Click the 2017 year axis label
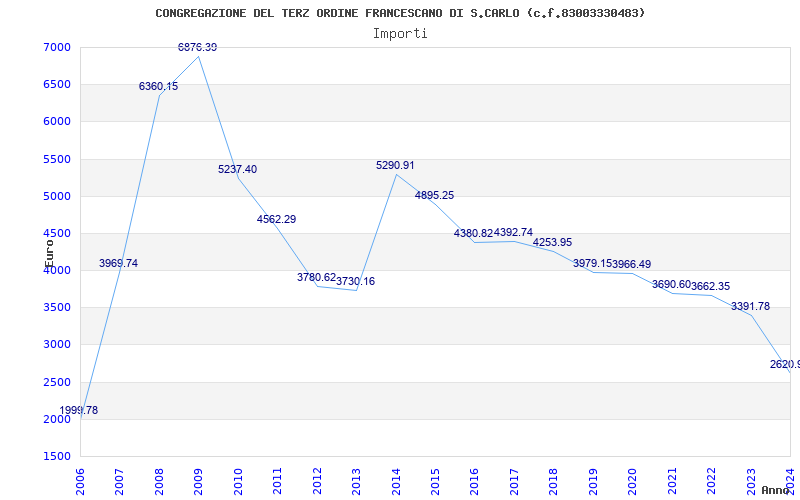This screenshot has height=500, width=800. tap(514, 481)
